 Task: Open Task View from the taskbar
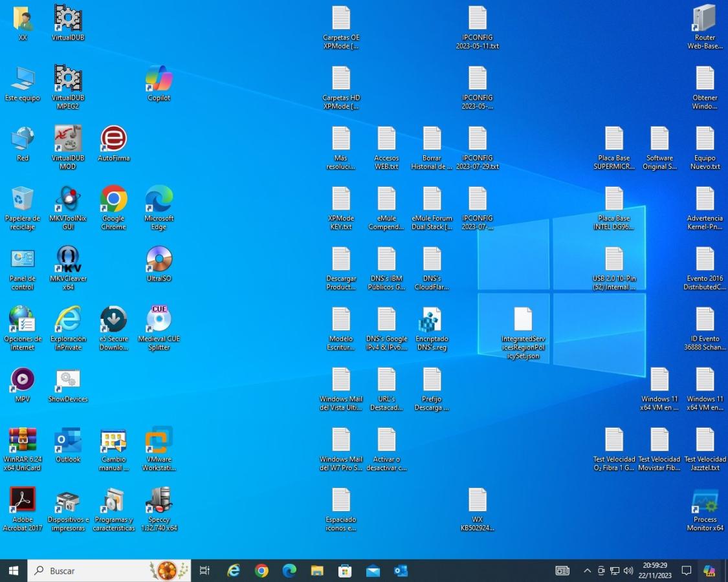point(204,571)
